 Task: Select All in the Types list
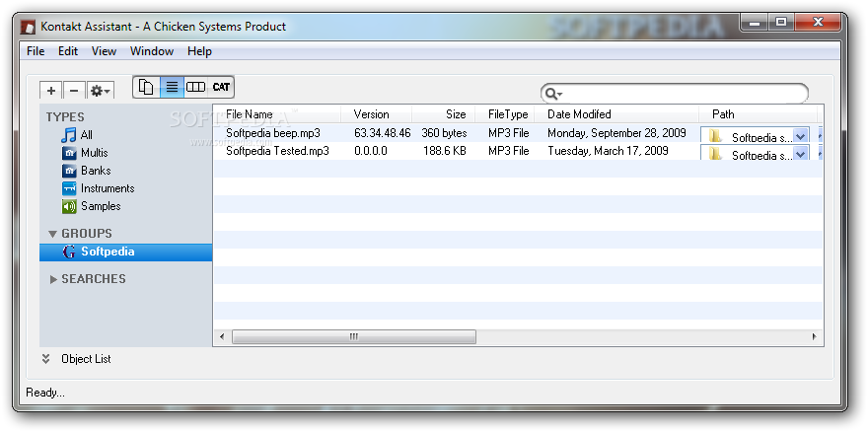tap(87, 135)
